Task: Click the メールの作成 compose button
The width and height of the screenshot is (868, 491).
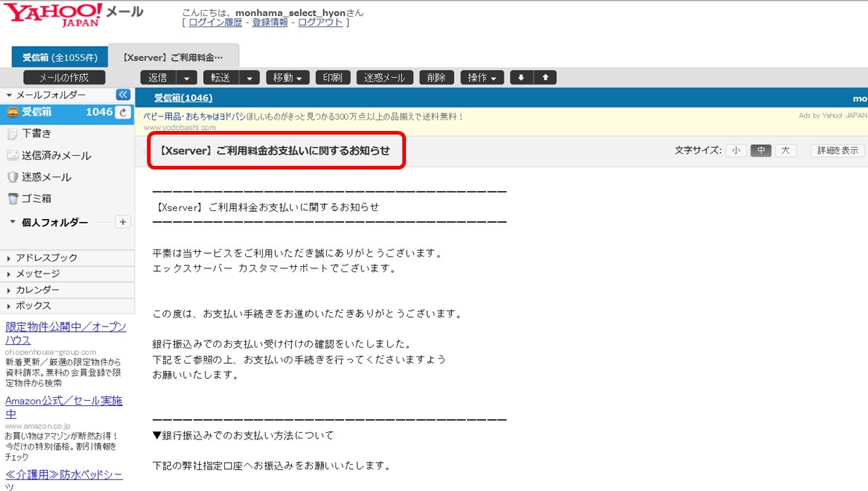Action: 64,78
